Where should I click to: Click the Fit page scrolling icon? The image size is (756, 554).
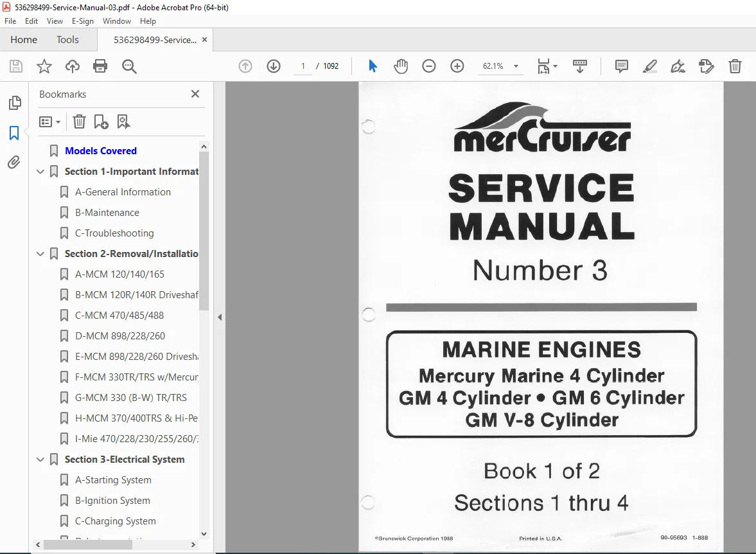[x=543, y=66]
